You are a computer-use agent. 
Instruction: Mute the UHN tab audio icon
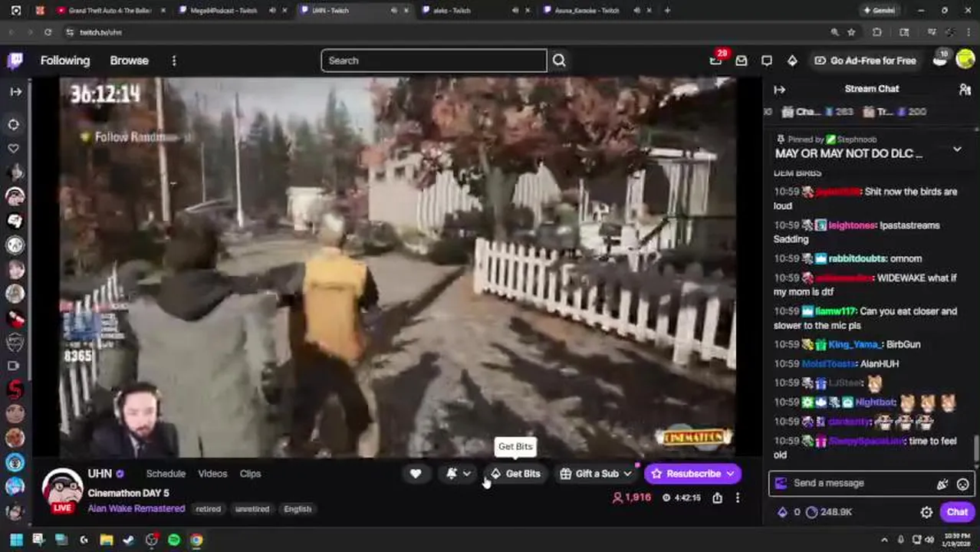(394, 10)
